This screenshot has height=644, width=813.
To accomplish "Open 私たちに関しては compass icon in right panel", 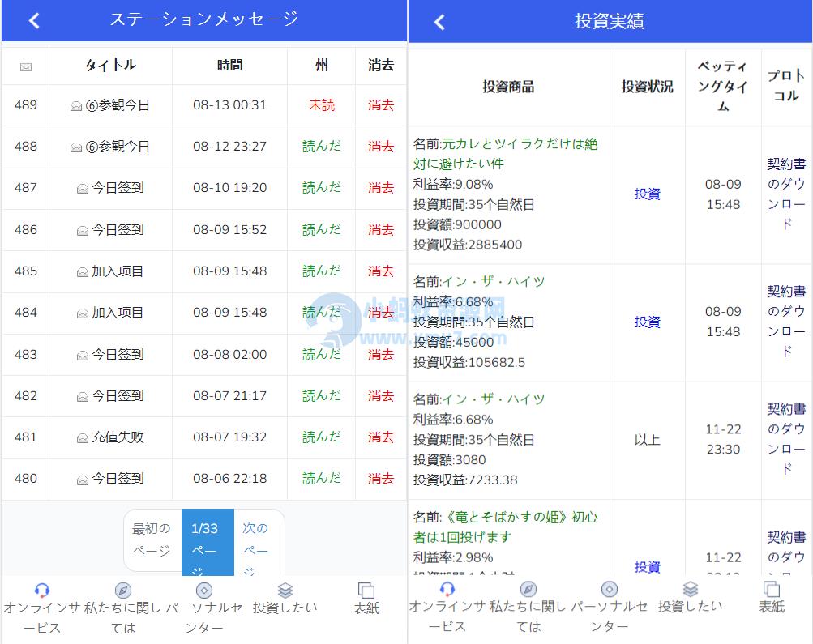I will coord(528,589).
